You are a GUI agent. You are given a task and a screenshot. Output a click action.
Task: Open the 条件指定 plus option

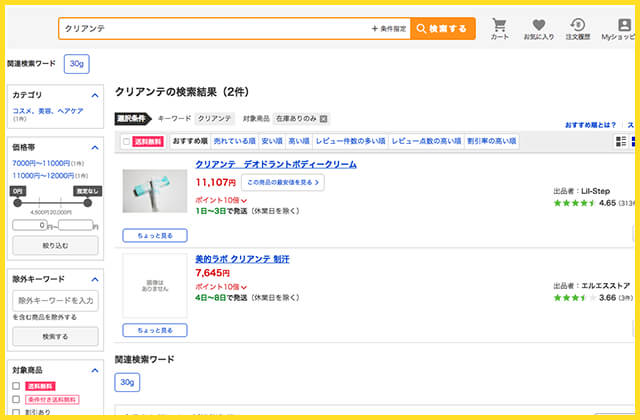tap(389, 29)
